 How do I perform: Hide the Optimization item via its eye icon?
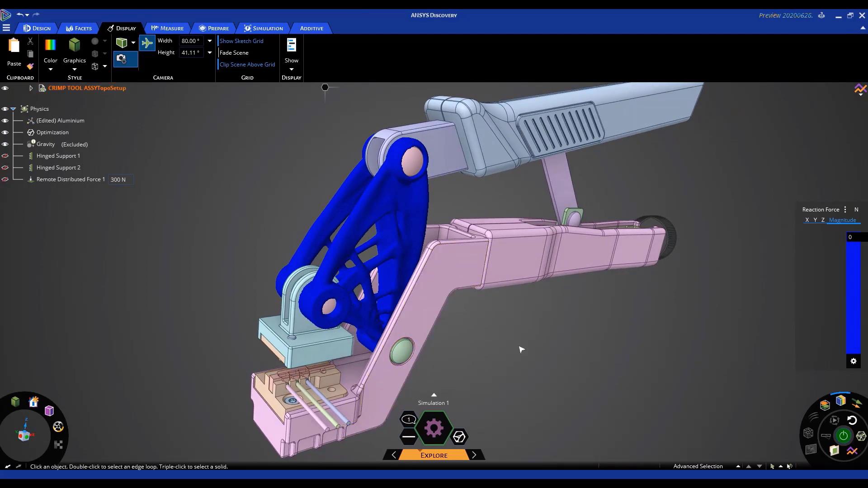(x=5, y=132)
